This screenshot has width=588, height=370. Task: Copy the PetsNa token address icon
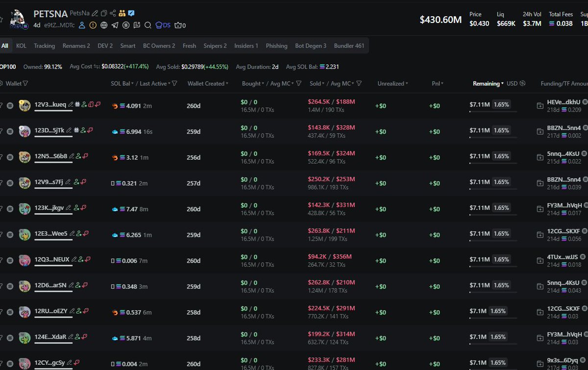104,13
